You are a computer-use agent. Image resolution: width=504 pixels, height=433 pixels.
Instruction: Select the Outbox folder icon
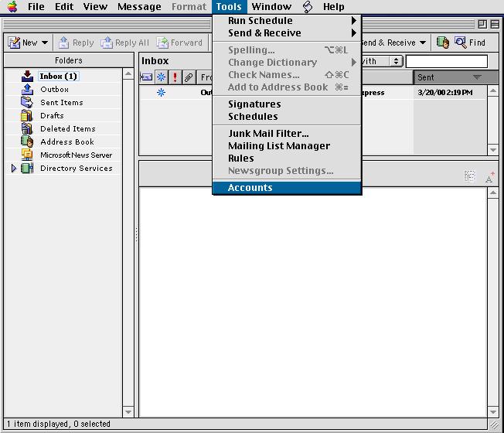(x=27, y=90)
